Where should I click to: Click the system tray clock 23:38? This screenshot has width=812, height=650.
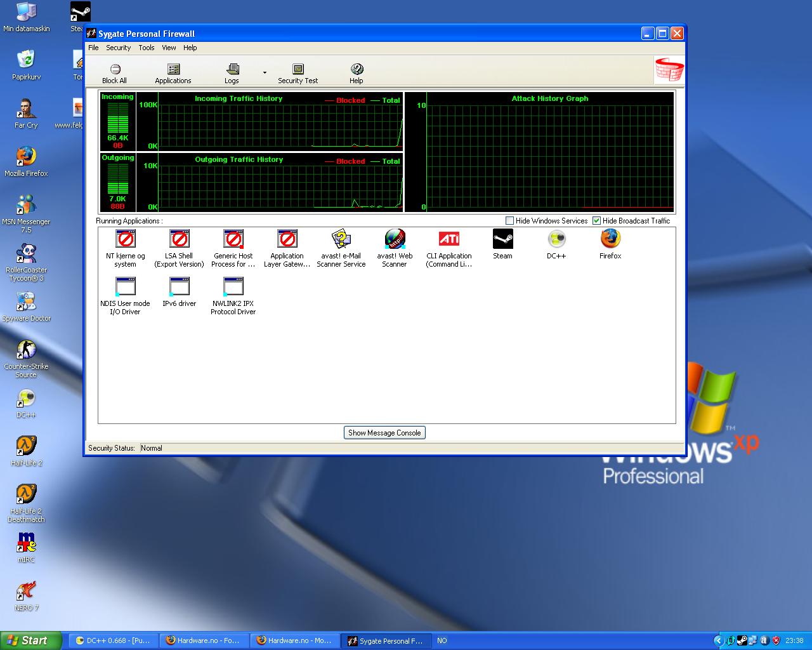pyautogui.click(x=794, y=640)
